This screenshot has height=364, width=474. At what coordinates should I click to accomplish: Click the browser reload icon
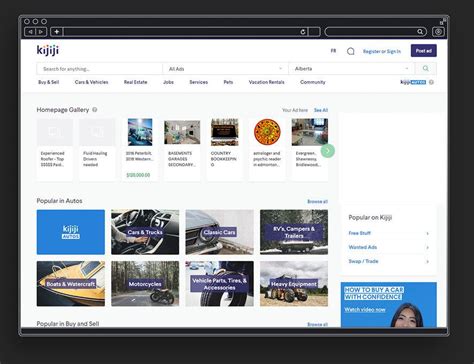click(x=303, y=32)
